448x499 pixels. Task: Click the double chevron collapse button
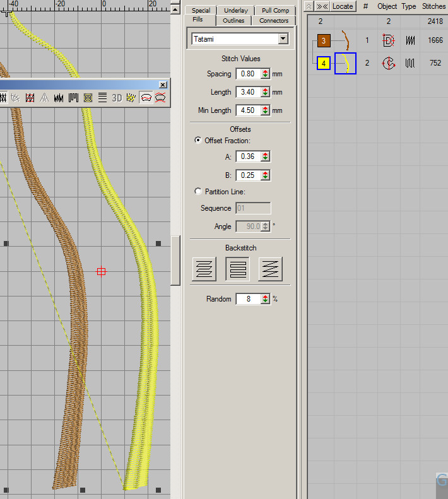(321, 6)
